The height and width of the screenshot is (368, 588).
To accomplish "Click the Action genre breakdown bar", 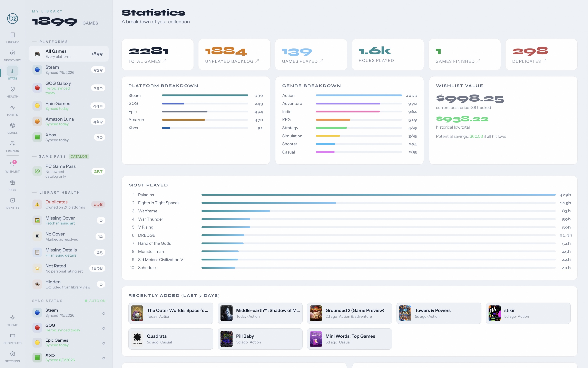I will [359, 95].
